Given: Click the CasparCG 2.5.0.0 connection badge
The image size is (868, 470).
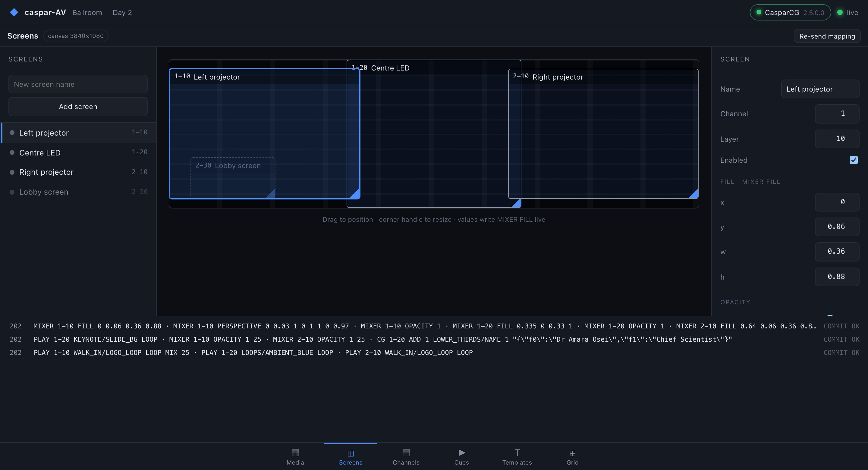Looking at the screenshot, I should tap(790, 12).
